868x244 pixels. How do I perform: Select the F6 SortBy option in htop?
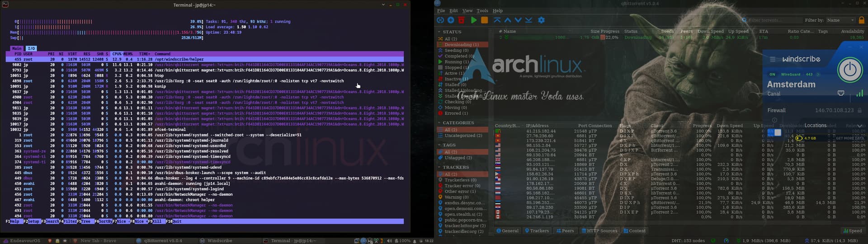point(103,222)
